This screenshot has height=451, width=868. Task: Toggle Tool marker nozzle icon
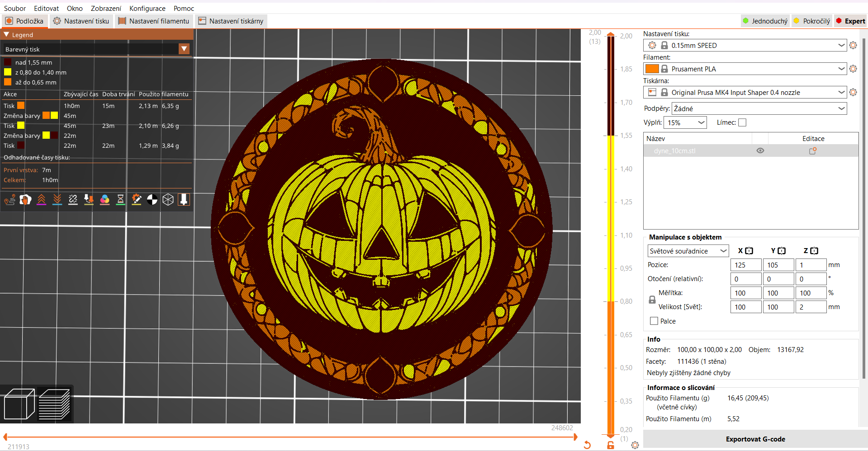click(x=184, y=200)
